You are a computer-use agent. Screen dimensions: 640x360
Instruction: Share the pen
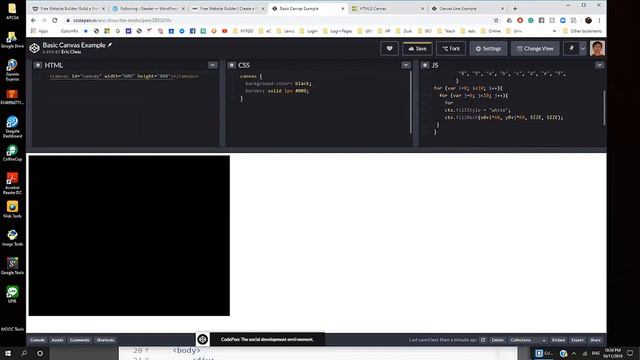596,340
